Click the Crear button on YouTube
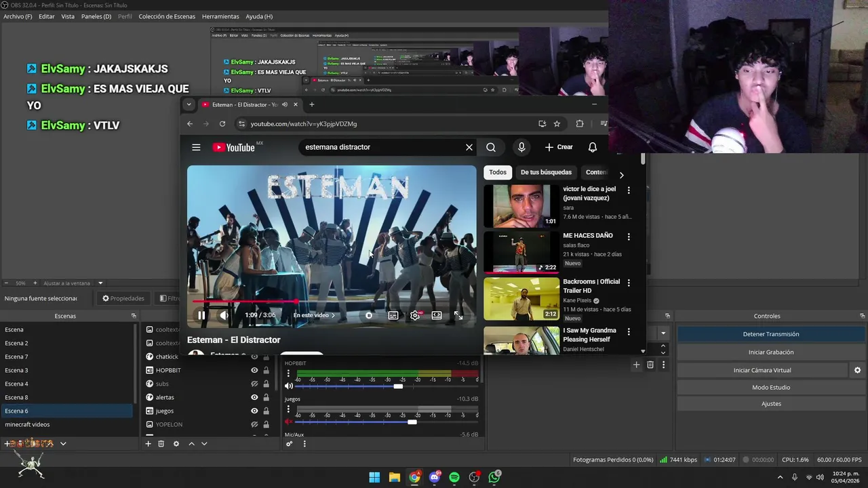This screenshot has width=868, height=488. 559,147
